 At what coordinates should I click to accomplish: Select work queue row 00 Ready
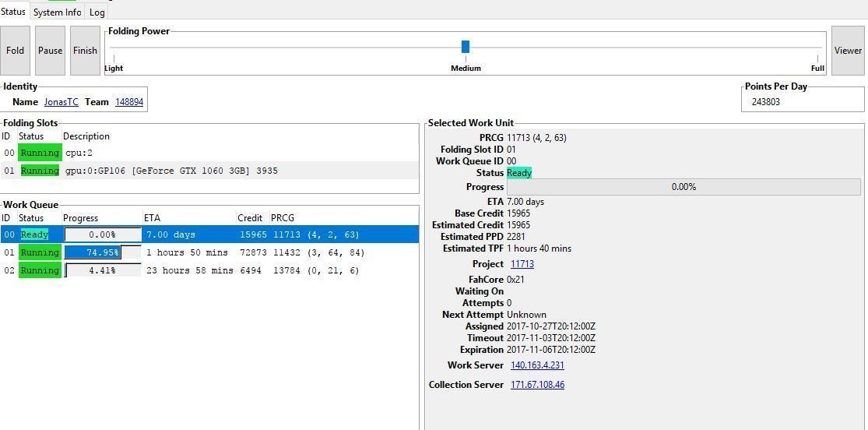[209, 234]
